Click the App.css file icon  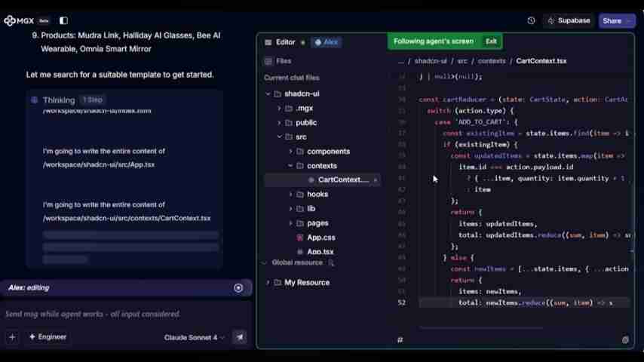pyautogui.click(x=300, y=238)
